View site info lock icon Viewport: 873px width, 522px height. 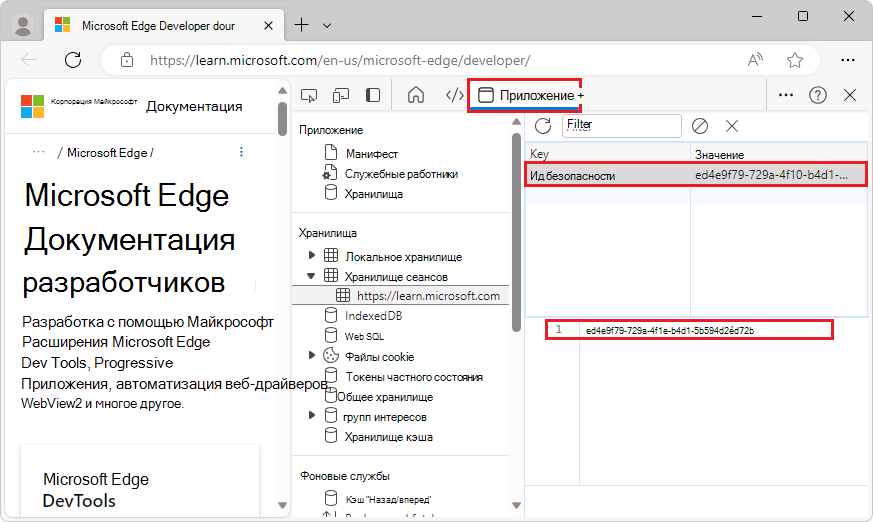click(x=127, y=60)
